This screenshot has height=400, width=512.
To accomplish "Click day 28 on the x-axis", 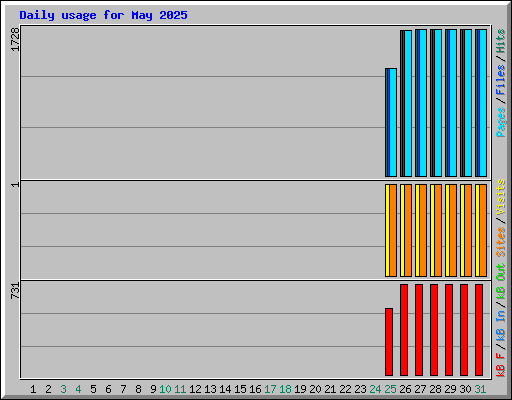I will [435, 389].
